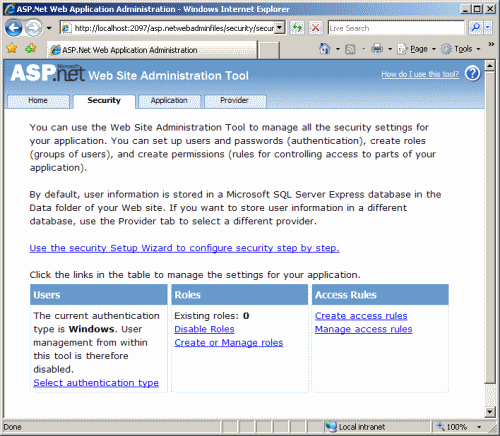This screenshot has width=500, height=436.
Task: Open the Page menu
Action: point(417,49)
